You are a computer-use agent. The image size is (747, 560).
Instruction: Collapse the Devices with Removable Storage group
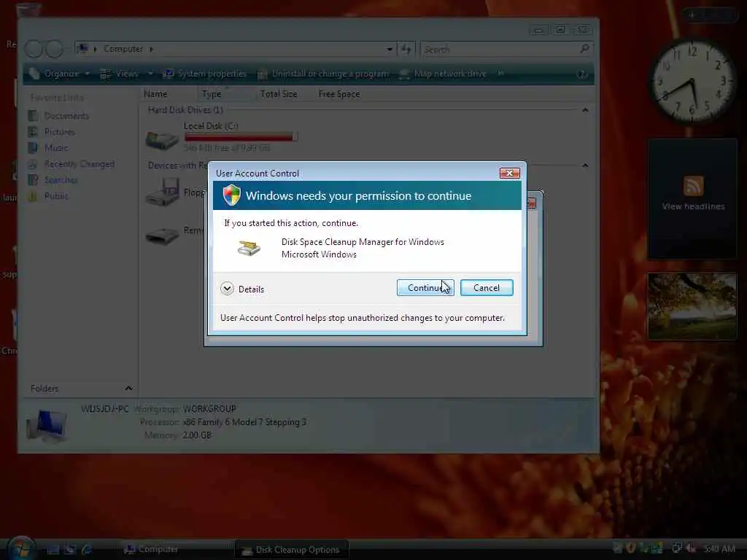pyautogui.click(x=585, y=166)
